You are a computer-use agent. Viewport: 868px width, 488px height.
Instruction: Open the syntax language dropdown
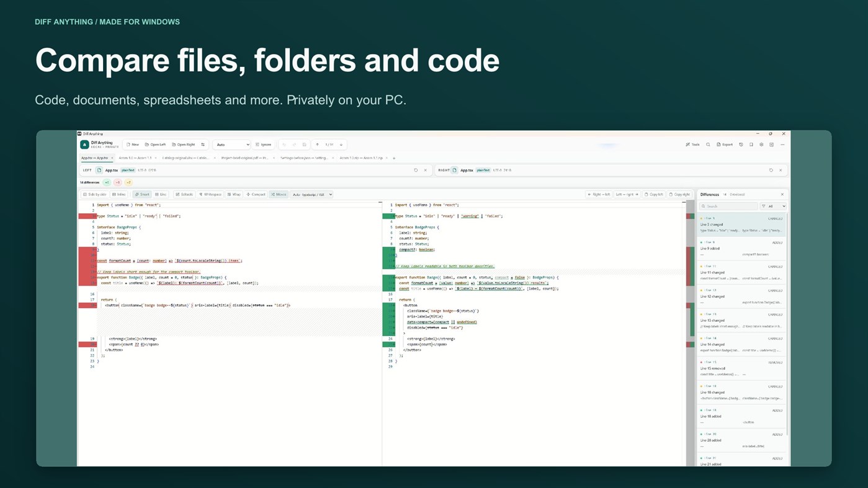point(311,195)
